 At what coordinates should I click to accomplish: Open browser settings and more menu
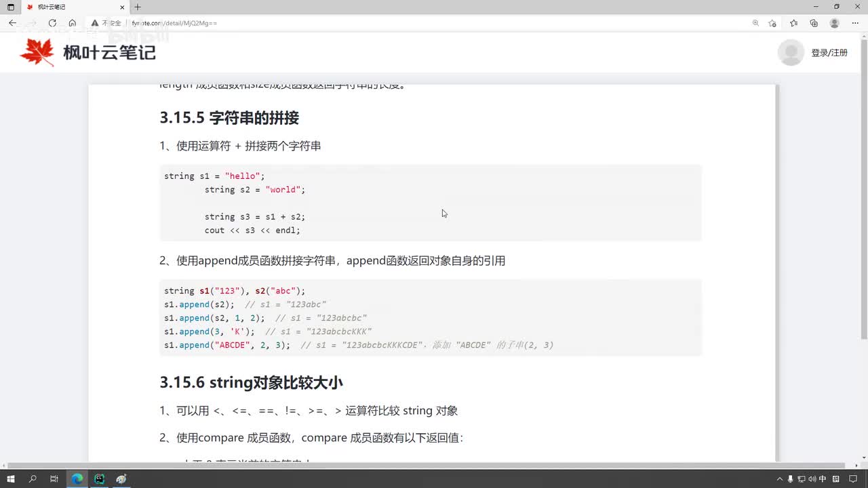[855, 23]
